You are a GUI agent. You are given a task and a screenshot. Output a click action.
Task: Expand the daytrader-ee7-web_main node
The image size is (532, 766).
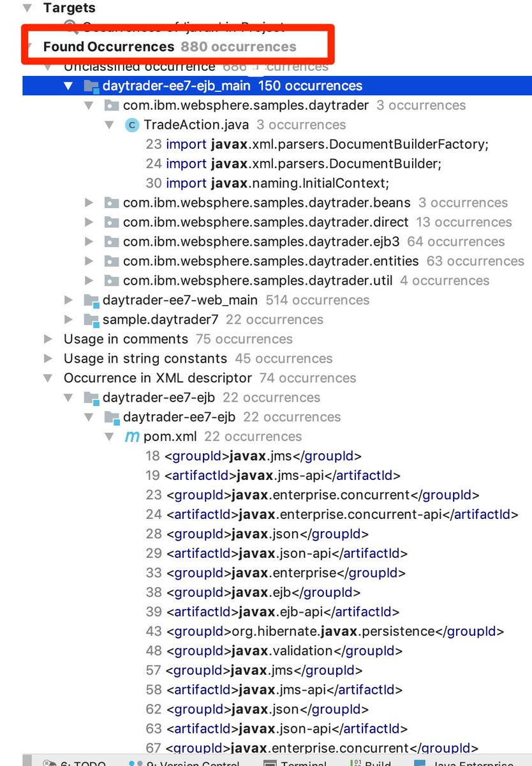[69, 300]
